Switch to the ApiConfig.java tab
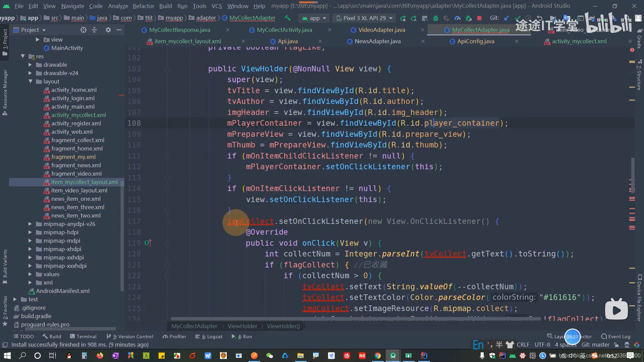The width and height of the screenshot is (644, 362). tap(476, 41)
